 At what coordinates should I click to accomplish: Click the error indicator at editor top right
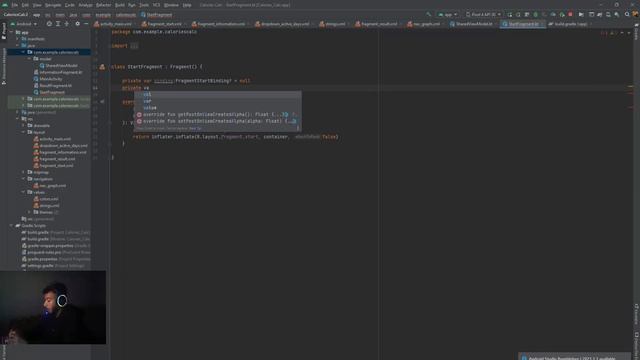[x=604, y=33]
